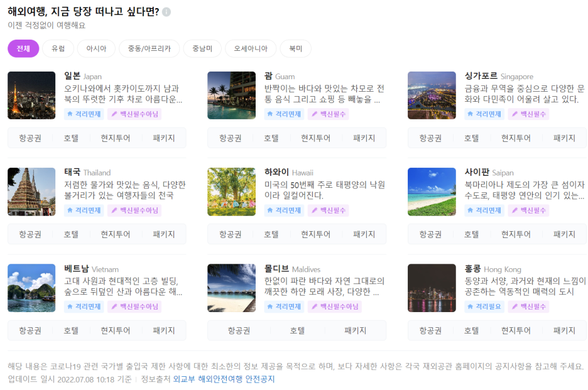588x390 pixels.
Task: Click 항공권 under Hawaii
Action: click(x=231, y=234)
